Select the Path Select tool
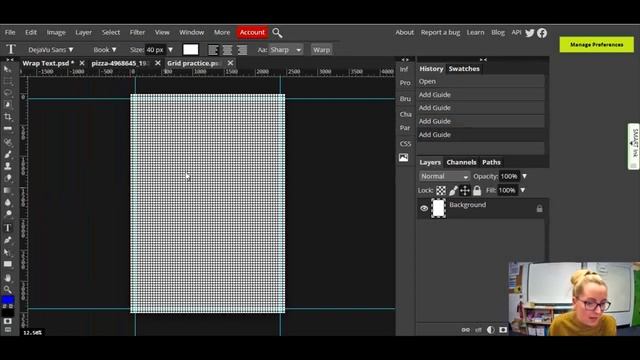This screenshot has width=640, height=360. click(x=7, y=252)
